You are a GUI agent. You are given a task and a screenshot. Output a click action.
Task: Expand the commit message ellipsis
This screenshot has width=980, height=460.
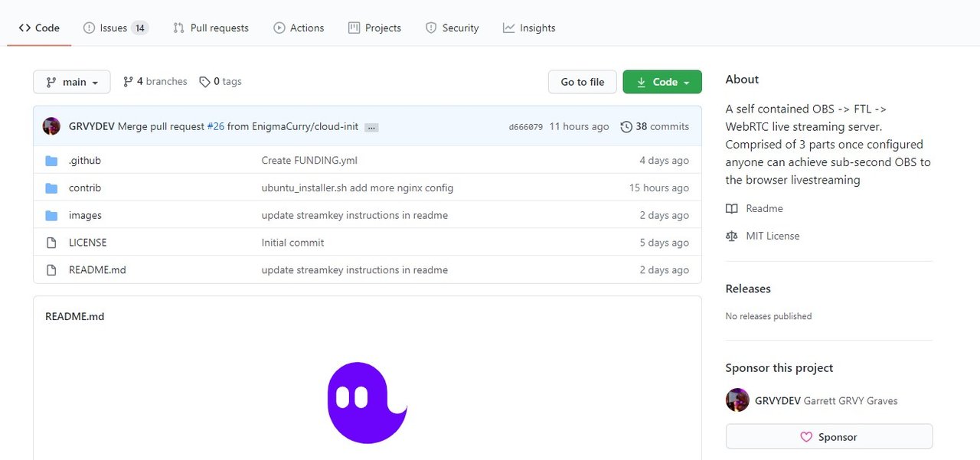click(371, 127)
